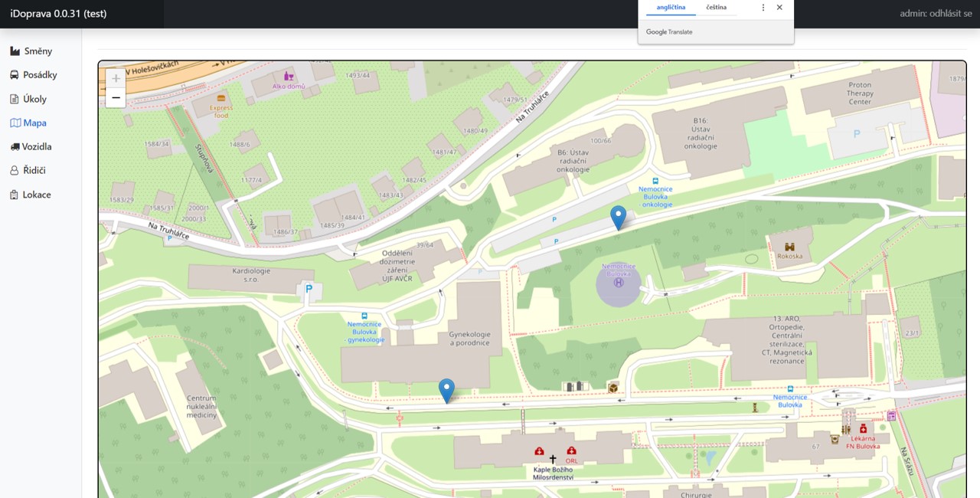Click the Rokoska viewpoint binoculars icon

(x=789, y=247)
